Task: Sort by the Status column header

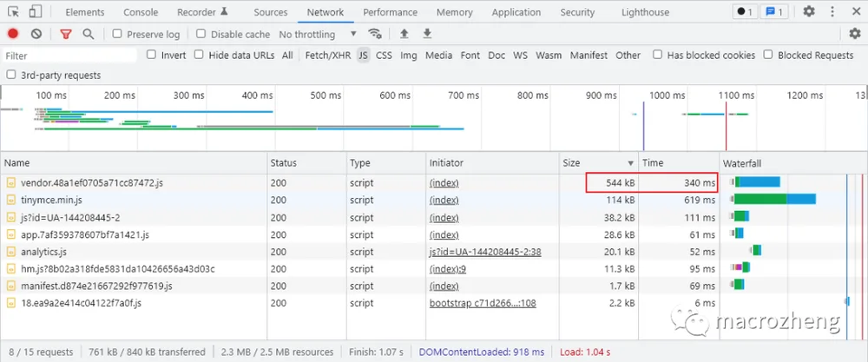Action: 306,162
